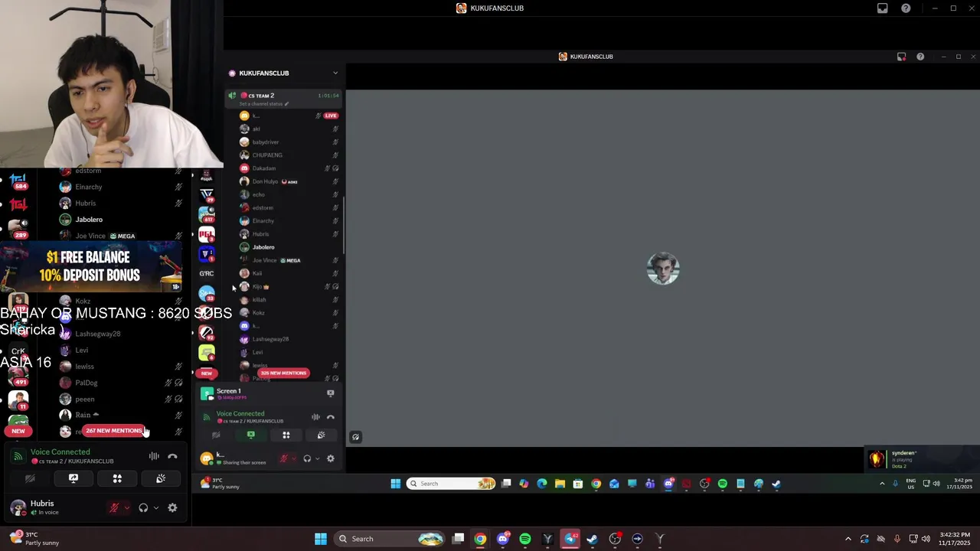Click the red LIVE badge in streamed list
This screenshot has width=980, height=551.
(x=331, y=116)
